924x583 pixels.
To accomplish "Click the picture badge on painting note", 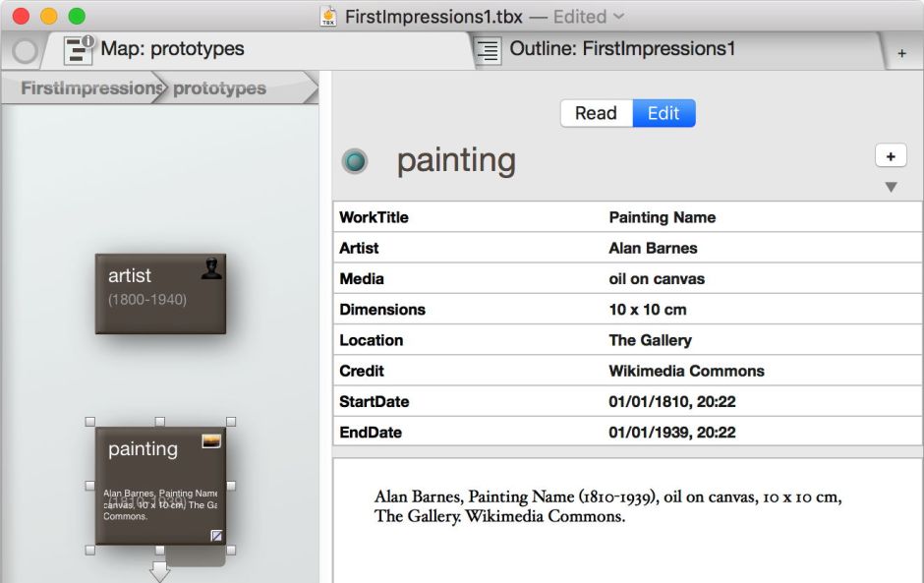I will (x=211, y=441).
